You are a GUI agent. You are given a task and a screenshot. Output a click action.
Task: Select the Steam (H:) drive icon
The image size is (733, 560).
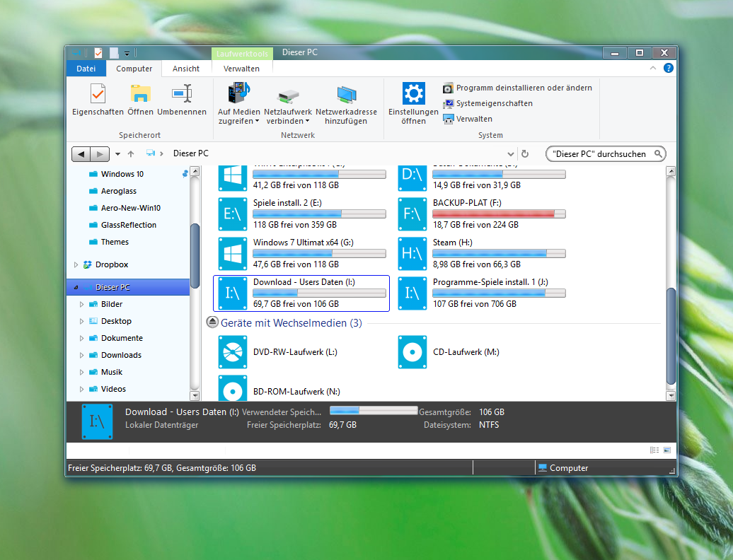point(412,254)
